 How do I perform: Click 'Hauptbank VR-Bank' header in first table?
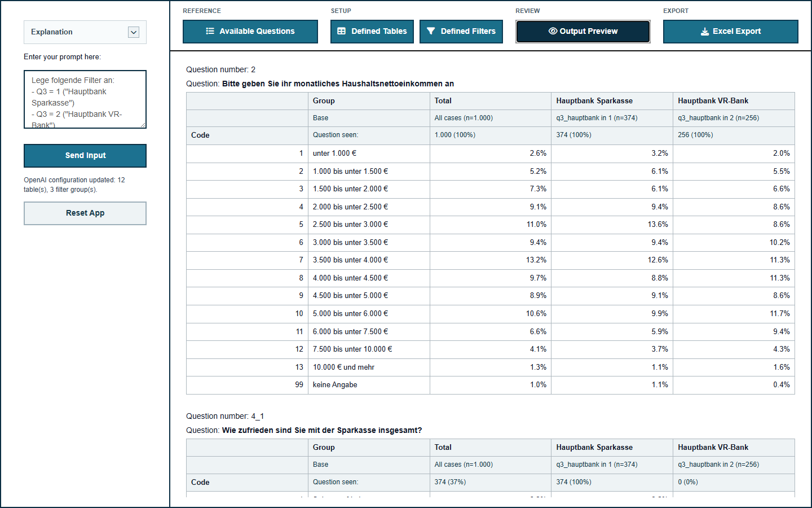(x=713, y=100)
